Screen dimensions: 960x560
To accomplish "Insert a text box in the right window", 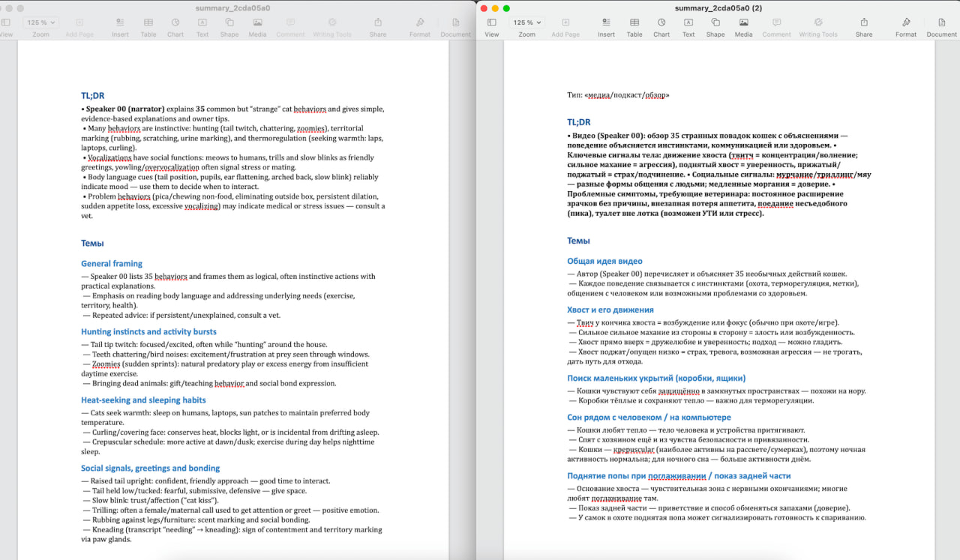I will 688,22.
